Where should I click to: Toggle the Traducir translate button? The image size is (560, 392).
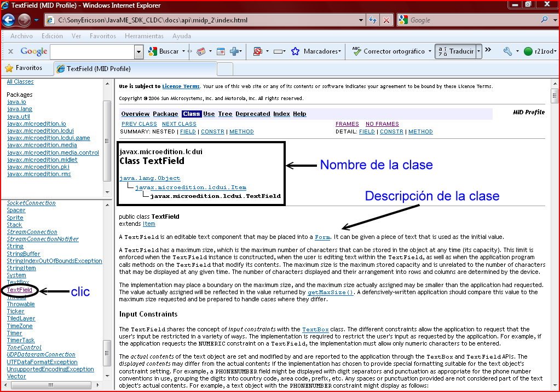(x=455, y=51)
